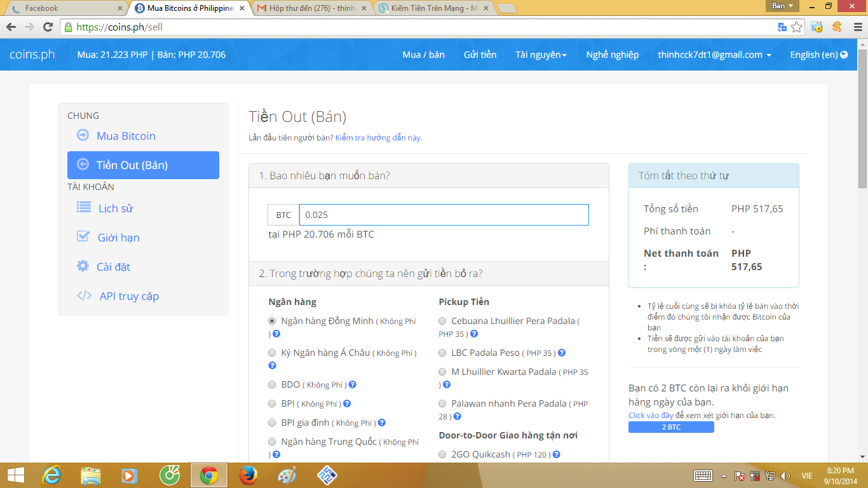Select the Kỳ Ngân hàng Á Châu radio option
The width and height of the screenshot is (868, 488).
pyautogui.click(x=273, y=353)
